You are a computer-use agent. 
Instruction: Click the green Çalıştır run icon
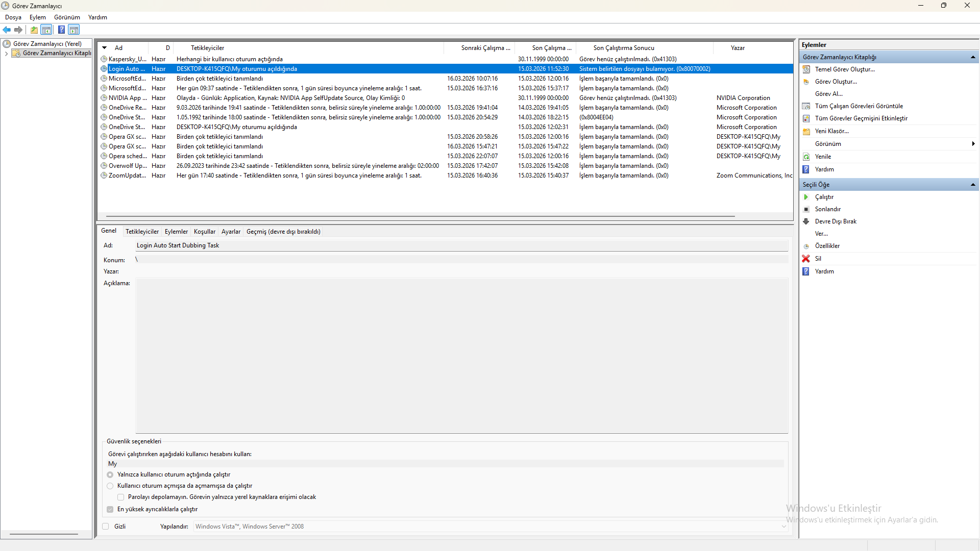pos(806,197)
